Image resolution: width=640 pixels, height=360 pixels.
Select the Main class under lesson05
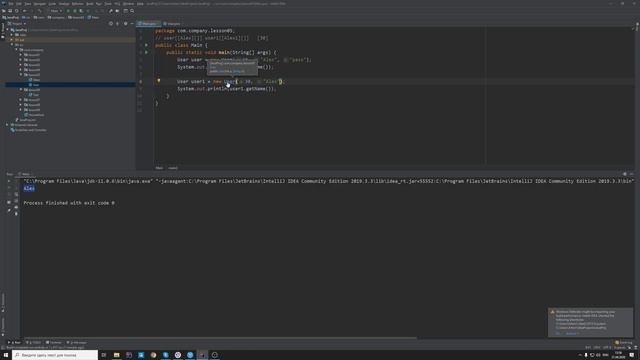click(34, 80)
